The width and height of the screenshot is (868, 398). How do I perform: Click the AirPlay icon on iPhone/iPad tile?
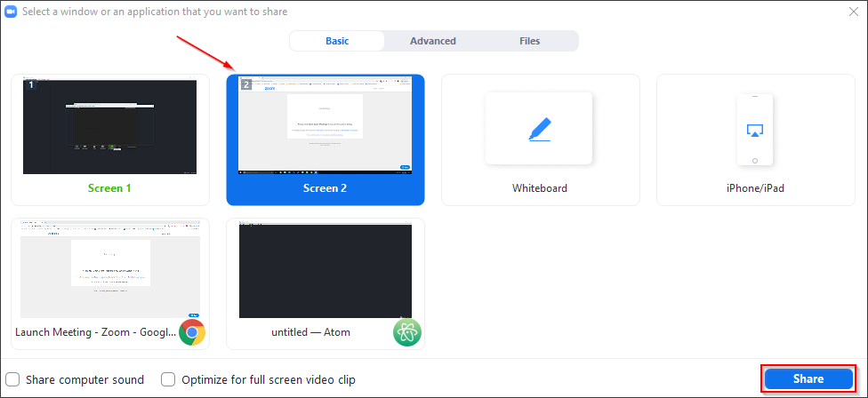tap(754, 131)
